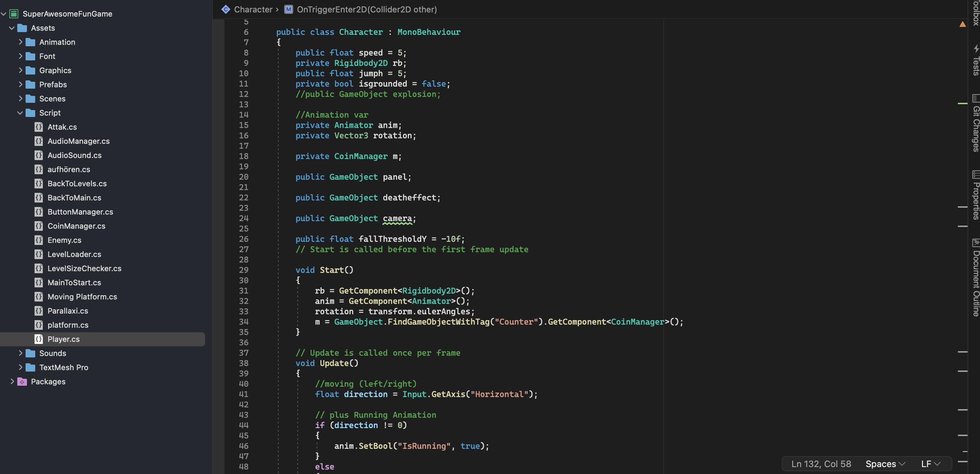
Task: Click the MainToStart.cs file icon
Action: [x=39, y=283]
